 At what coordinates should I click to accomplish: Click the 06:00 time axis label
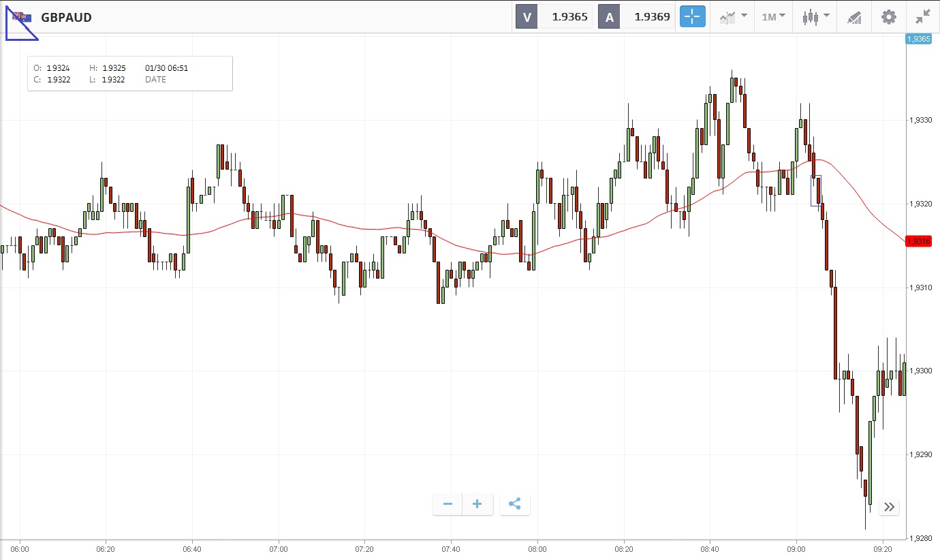pos(20,548)
